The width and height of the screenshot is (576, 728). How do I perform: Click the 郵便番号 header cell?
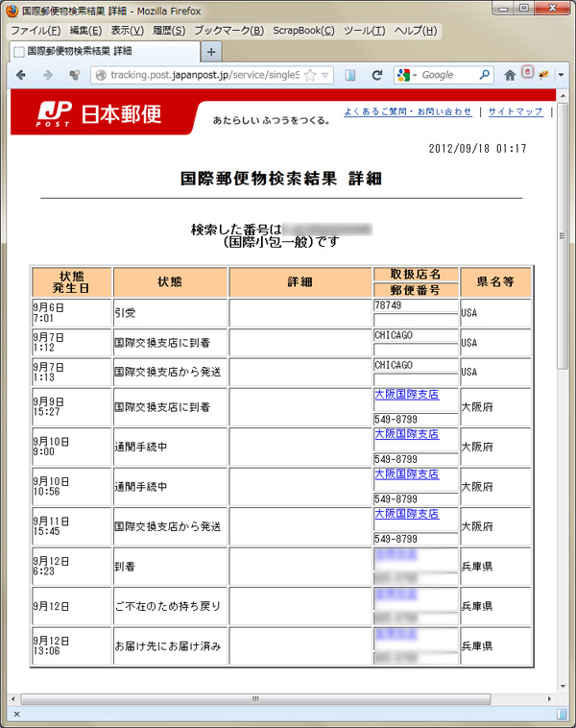416,290
